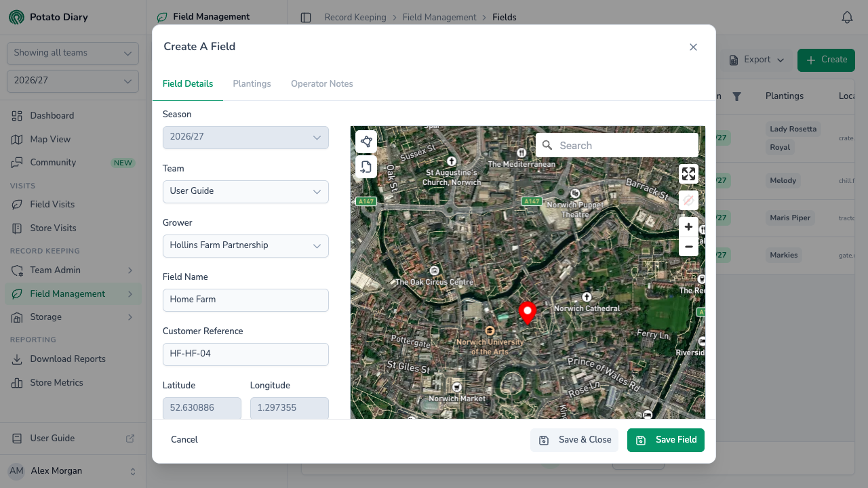
Task: Open Store Metrics in sidebar
Action: click(x=73, y=383)
